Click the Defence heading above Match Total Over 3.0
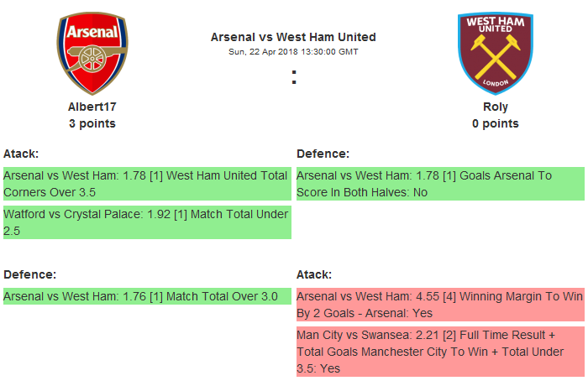The width and height of the screenshot is (588, 386). click(x=29, y=274)
